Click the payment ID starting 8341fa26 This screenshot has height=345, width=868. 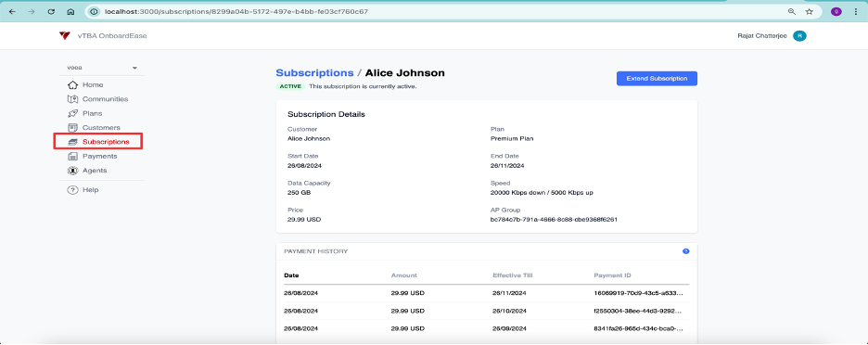pos(638,328)
